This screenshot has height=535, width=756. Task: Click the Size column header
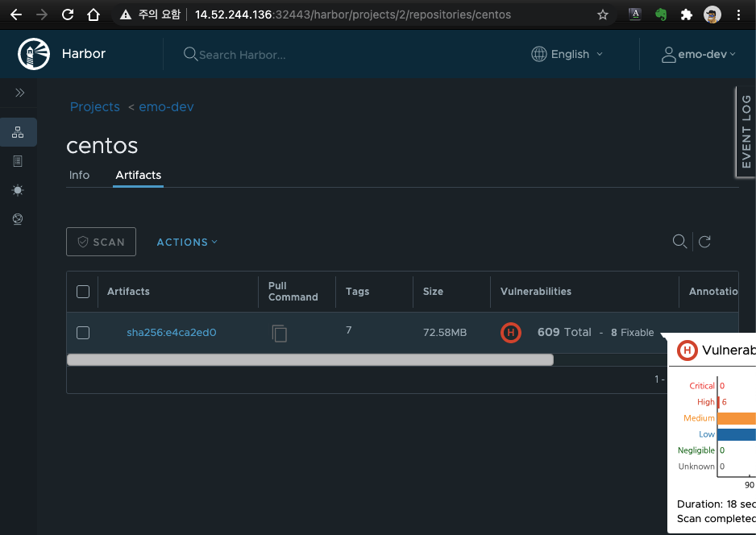433,291
